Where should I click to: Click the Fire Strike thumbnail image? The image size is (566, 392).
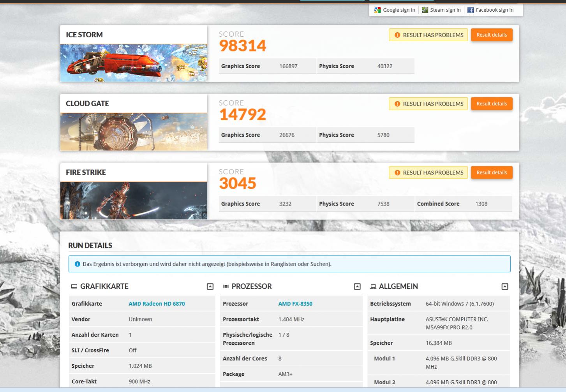point(134,200)
